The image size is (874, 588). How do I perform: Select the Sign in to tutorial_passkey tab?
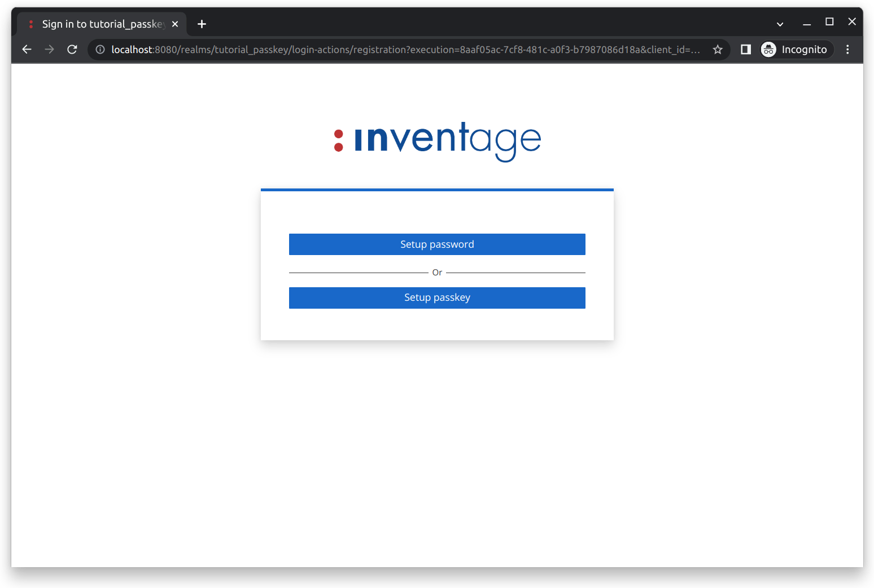click(x=102, y=24)
